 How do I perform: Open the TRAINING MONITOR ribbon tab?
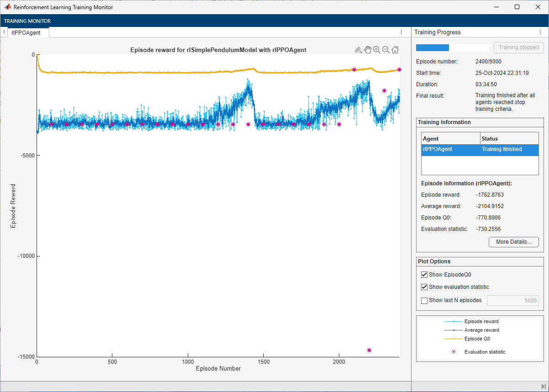[27, 21]
